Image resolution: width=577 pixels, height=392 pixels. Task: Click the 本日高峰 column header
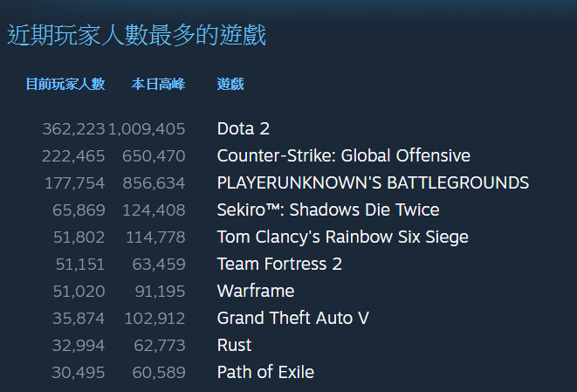[x=158, y=85]
